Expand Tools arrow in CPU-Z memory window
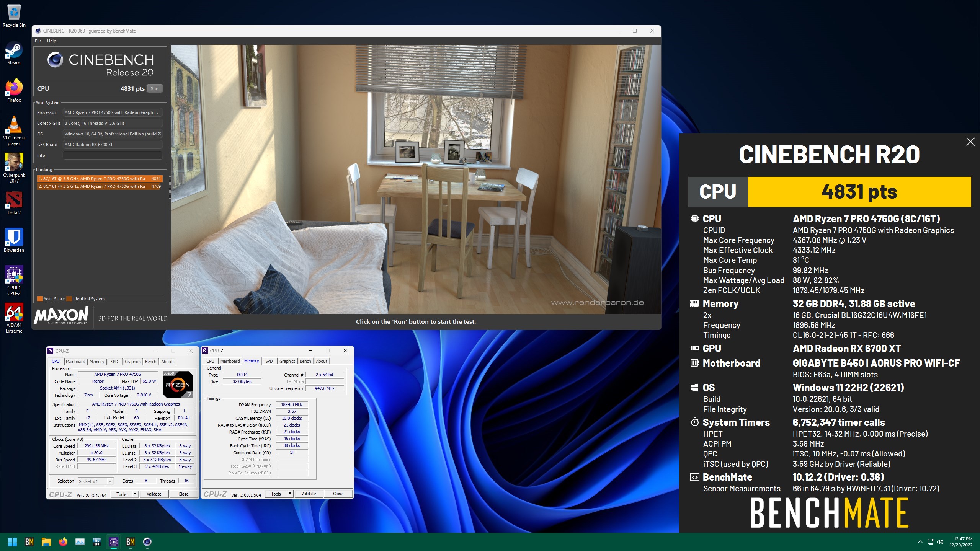This screenshot has width=980, height=551. coord(290,494)
